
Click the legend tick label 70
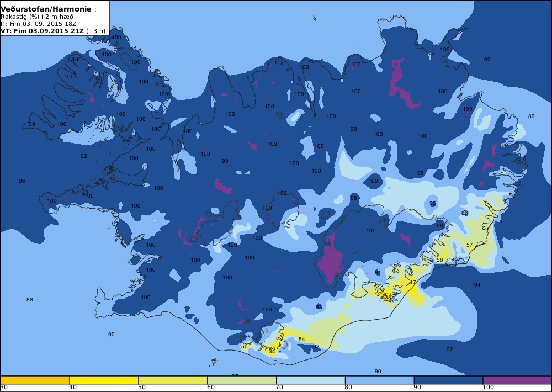coord(280,388)
